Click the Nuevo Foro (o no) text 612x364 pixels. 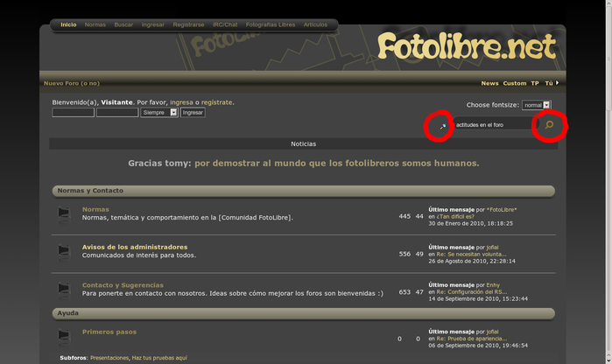(72, 83)
